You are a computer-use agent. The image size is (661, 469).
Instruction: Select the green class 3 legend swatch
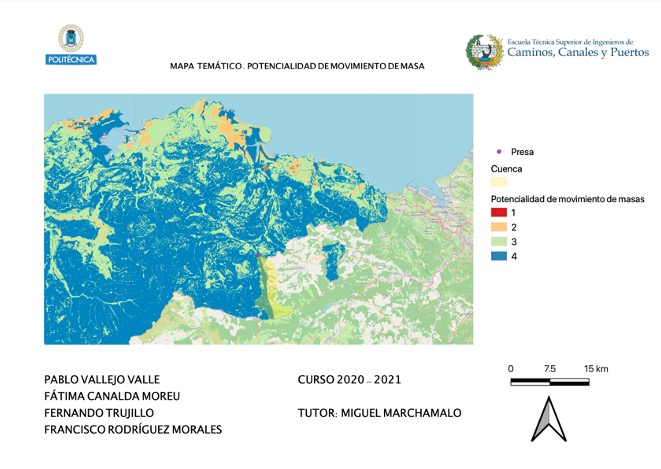click(499, 243)
